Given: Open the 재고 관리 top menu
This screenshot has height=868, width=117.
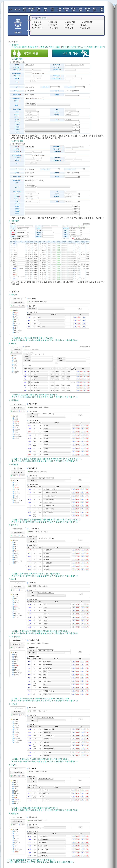Looking at the screenshot, I should pos(52,10).
